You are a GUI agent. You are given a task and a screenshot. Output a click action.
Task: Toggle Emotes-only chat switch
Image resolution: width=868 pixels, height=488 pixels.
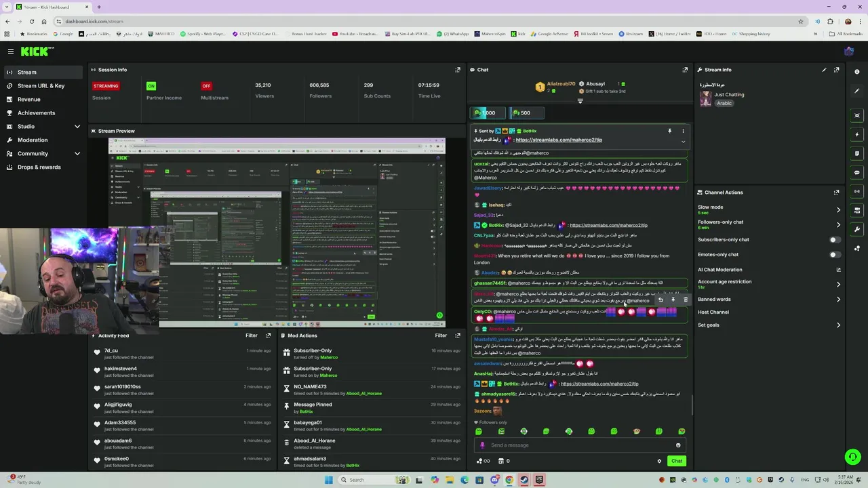835,255
